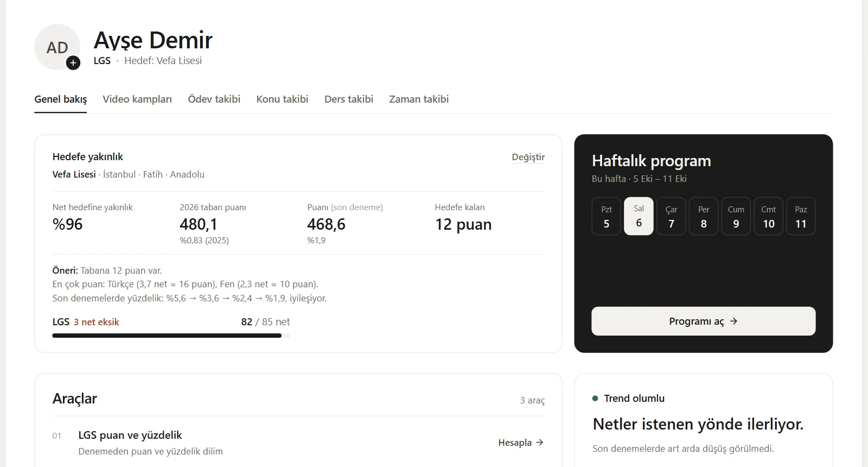Click the green Trend olumlu dot
This screenshot has height=467, width=868.
coord(595,399)
